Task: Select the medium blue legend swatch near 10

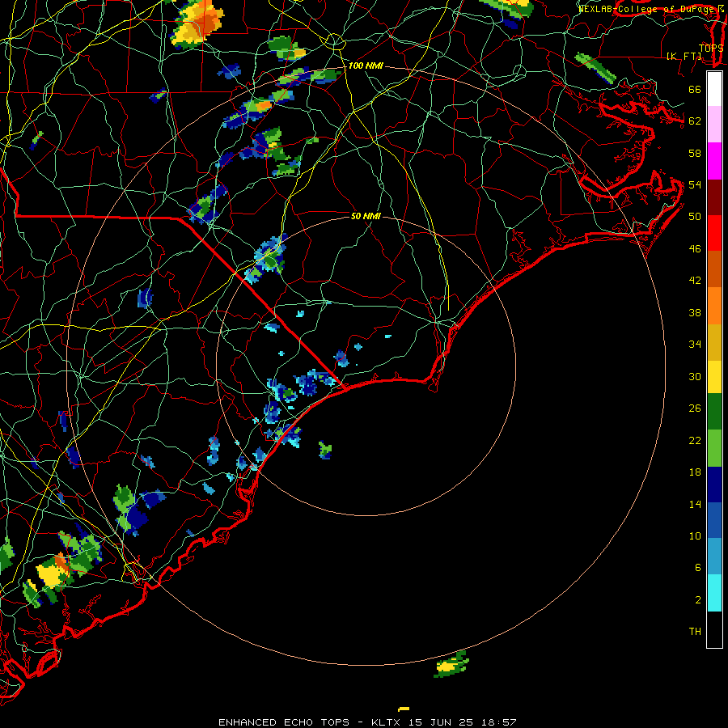Action: [x=714, y=520]
